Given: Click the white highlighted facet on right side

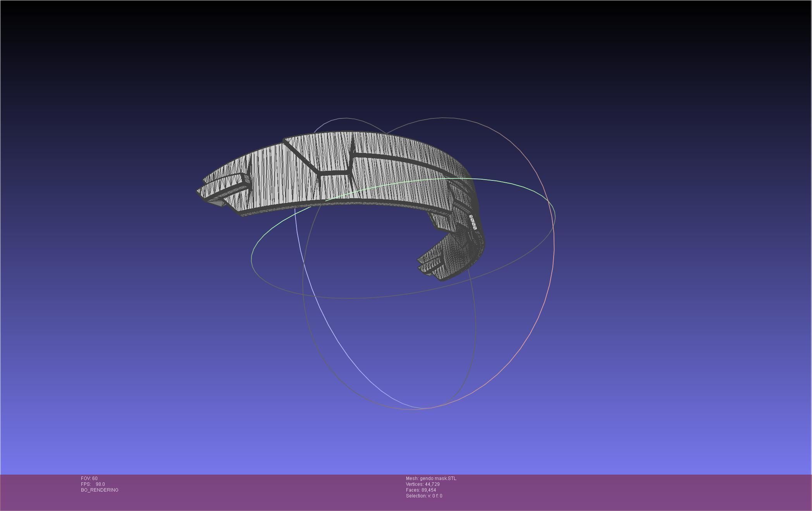Looking at the screenshot, I should tap(473, 223).
